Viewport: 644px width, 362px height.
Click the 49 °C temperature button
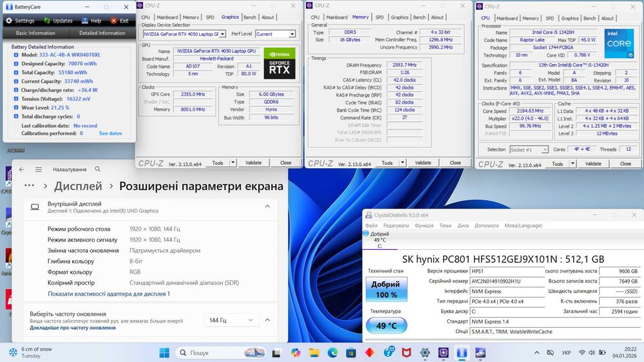click(386, 325)
